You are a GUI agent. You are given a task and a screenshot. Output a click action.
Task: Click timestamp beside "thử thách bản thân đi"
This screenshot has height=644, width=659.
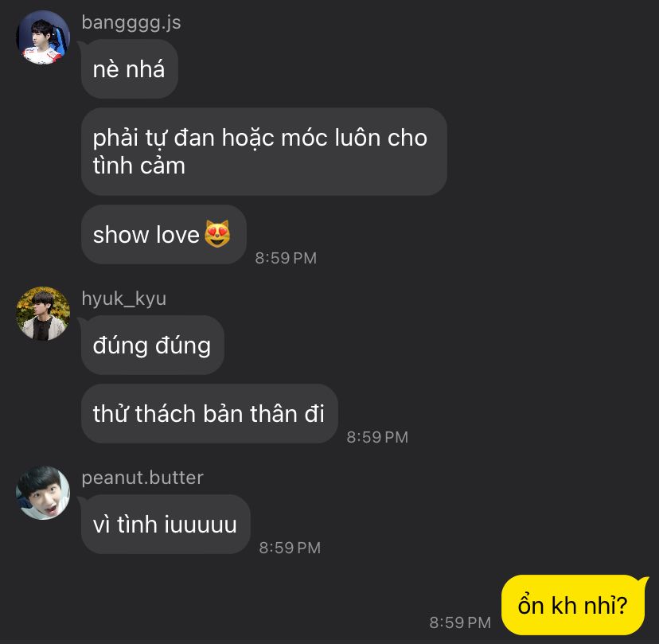377,437
